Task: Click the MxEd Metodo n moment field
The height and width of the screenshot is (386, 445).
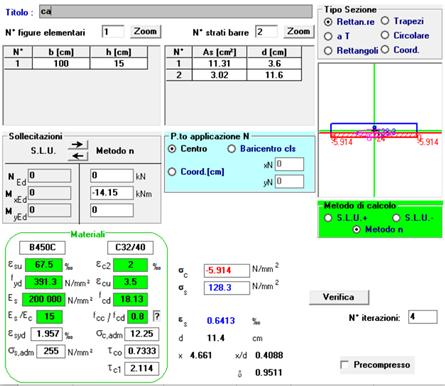Action: pyautogui.click(x=112, y=193)
